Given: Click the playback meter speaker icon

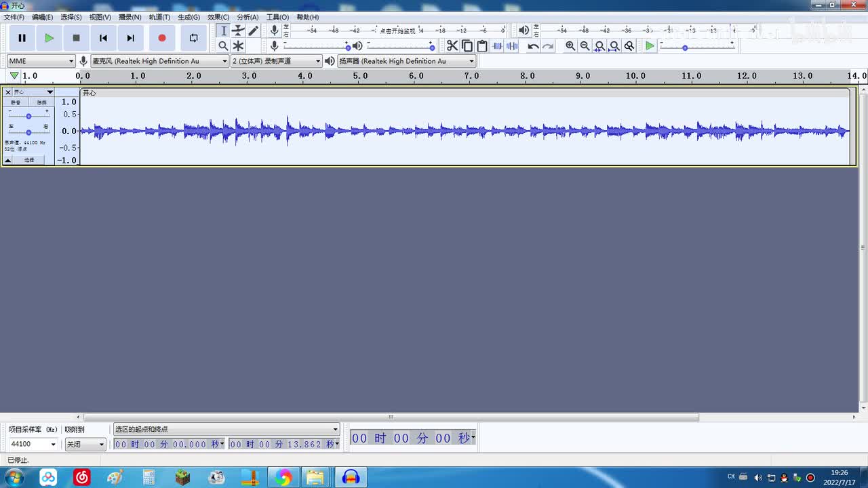Looking at the screenshot, I should coord(524,30).
